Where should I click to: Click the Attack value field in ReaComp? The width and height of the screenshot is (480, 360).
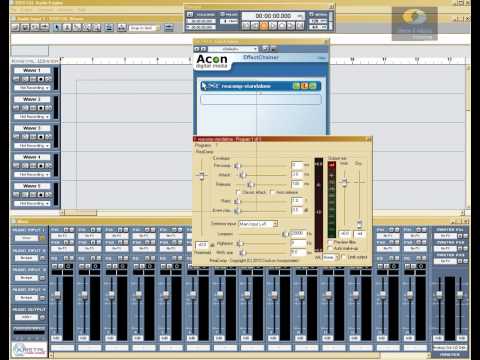click(297, 175)
